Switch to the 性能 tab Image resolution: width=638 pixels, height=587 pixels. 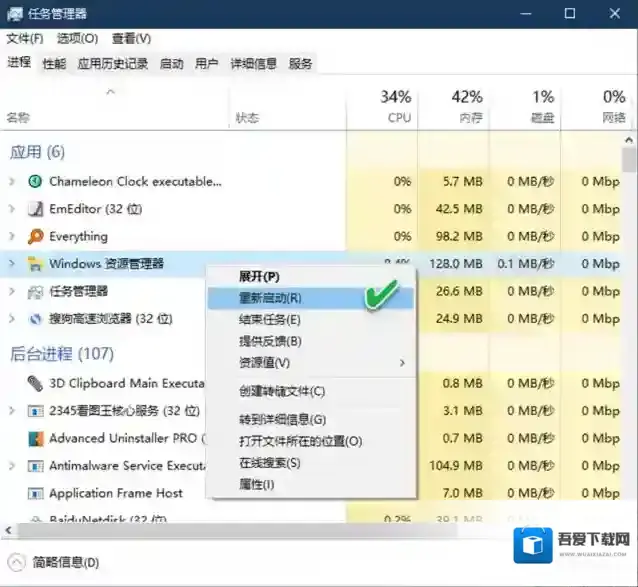point(54,64)
